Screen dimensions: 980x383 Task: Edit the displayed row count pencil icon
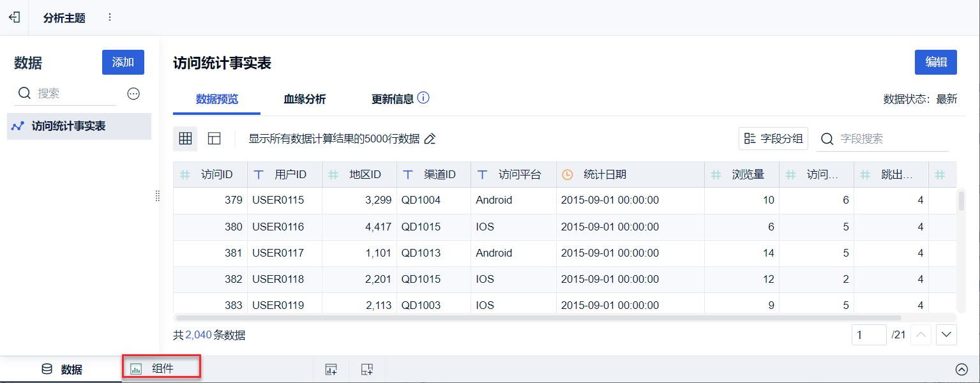430,139
